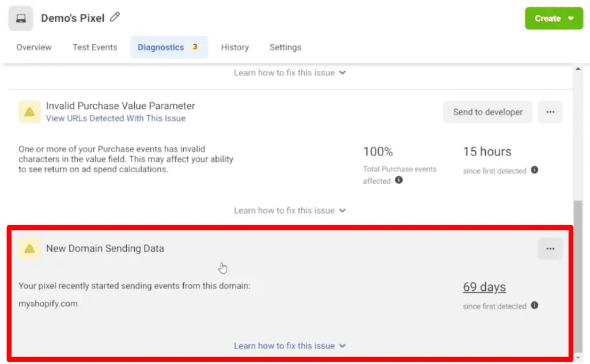
Task: Click the pixel device icon beside Demo's Pixel
Action: click(x=21, y=18)
